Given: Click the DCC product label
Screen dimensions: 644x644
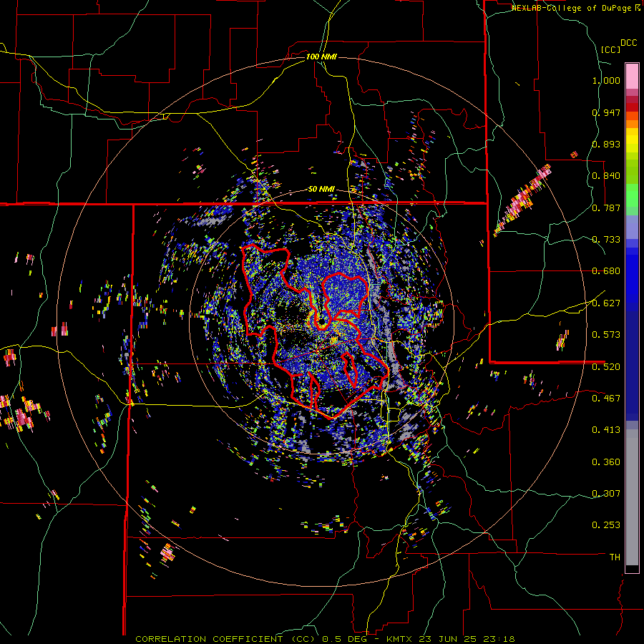Looking at the screenshot, I should click(x=629, y=43).
